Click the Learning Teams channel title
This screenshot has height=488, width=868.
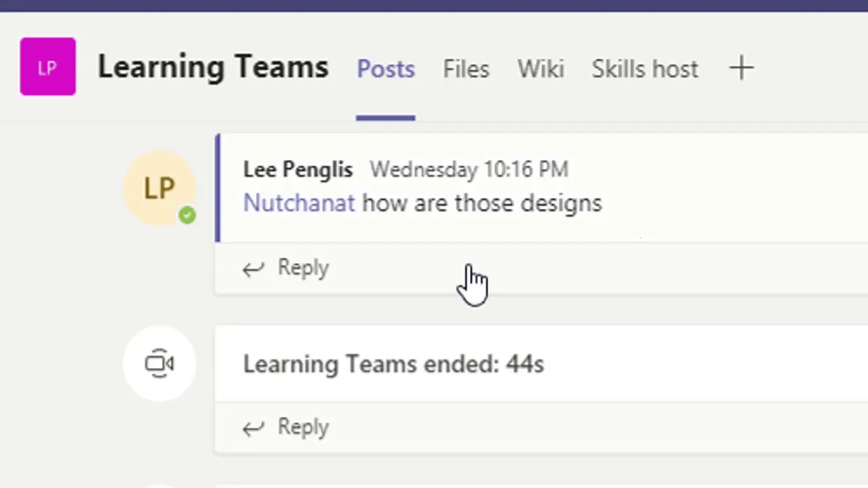(213, 67)
